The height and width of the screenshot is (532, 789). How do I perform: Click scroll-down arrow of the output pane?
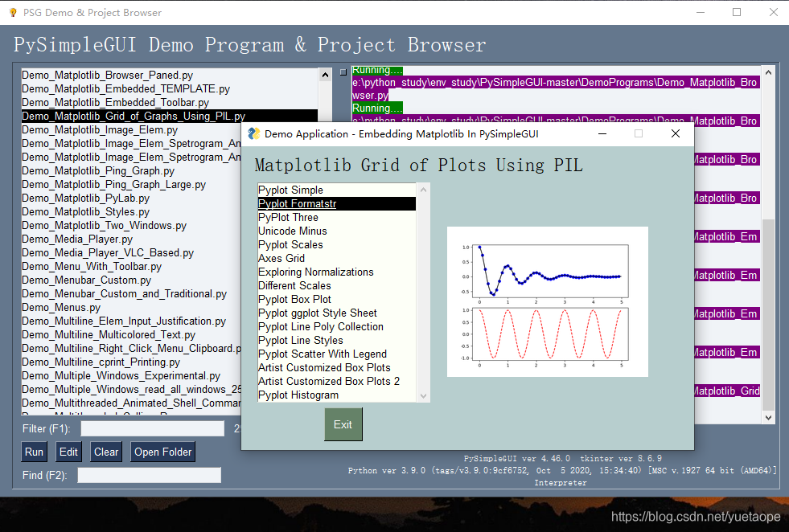pos(768,417)
